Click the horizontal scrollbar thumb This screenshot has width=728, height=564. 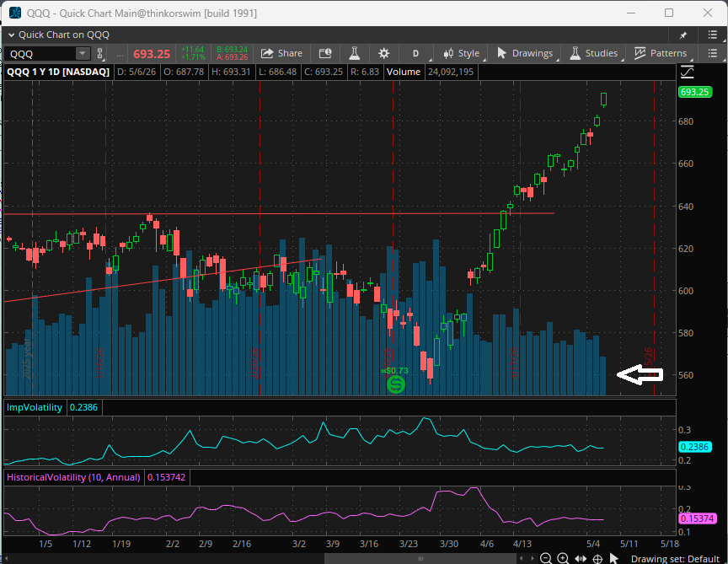(420, 558)
